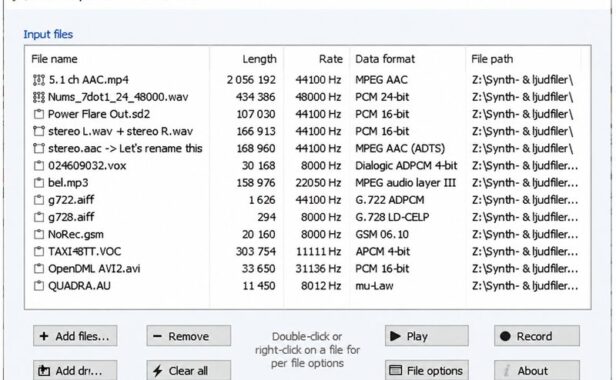
Task: Click the MPEG AAC (ADTS) format cell
Action: [400, 149]
